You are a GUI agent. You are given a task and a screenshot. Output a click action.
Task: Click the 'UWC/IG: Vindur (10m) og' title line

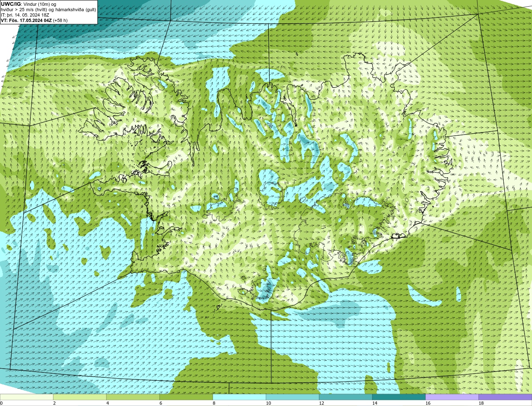point(28,4)
